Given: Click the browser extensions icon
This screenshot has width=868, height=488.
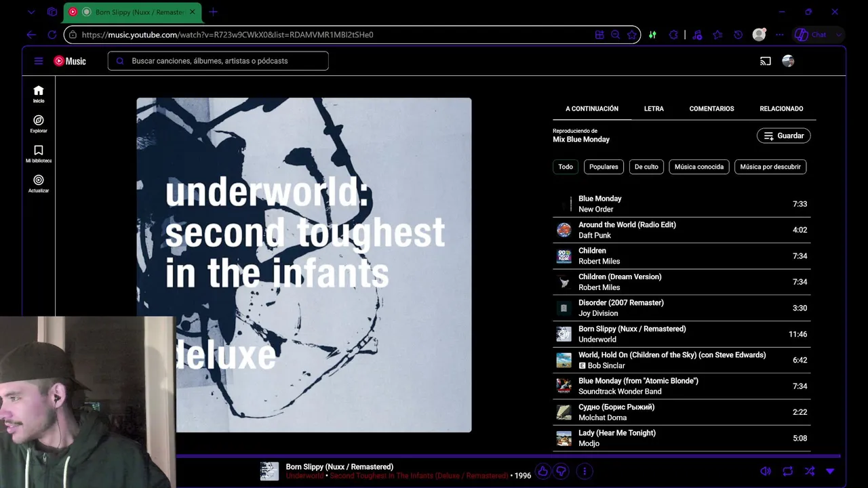Looking at the screenshot, I should coord(673,35).
